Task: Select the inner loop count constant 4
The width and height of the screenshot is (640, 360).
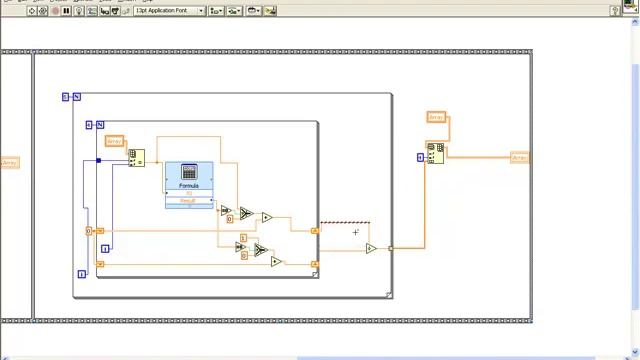Action: [x=89, y=125]
